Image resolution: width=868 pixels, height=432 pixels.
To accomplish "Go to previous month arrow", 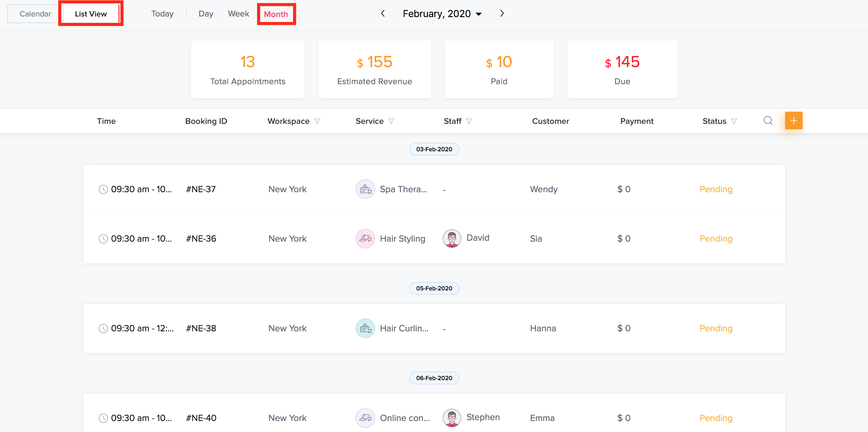I will [383, 13].
